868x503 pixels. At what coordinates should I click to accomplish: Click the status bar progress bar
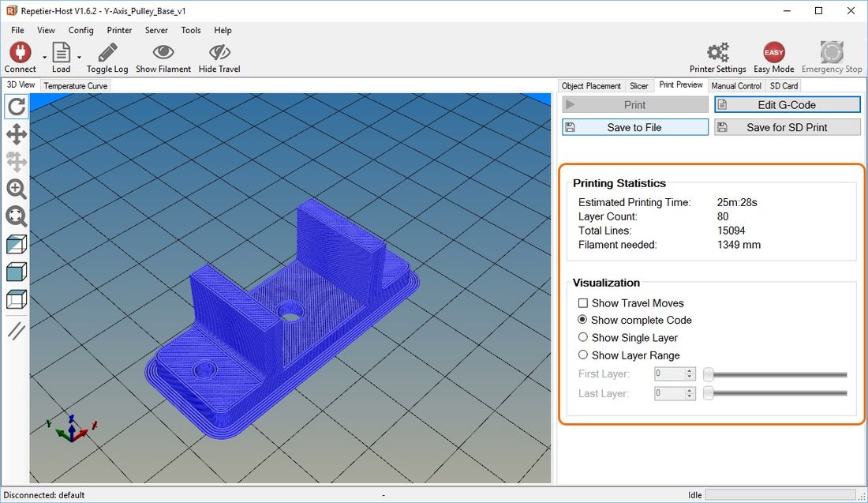click(x=780, y=494)
